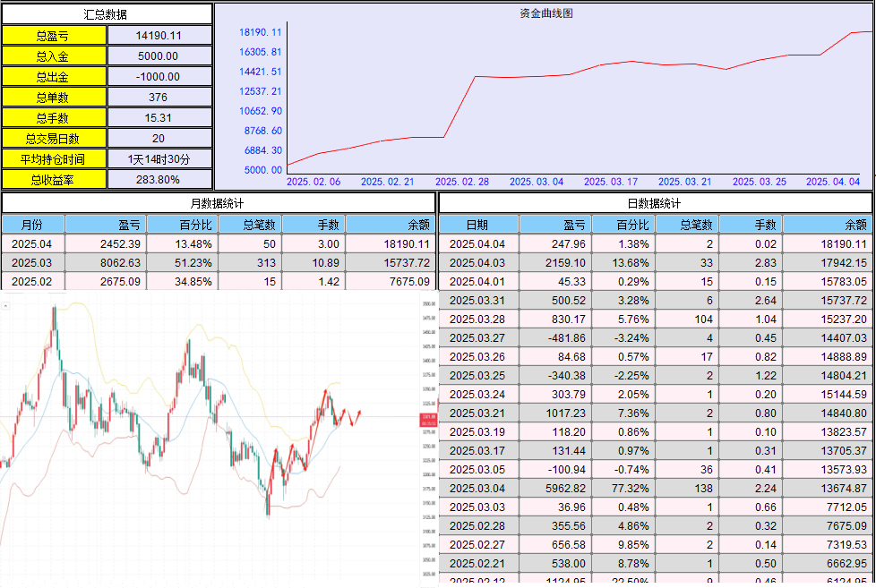Select the 2025.02 month row
This screenshot has height=588, width=876.
218,281
